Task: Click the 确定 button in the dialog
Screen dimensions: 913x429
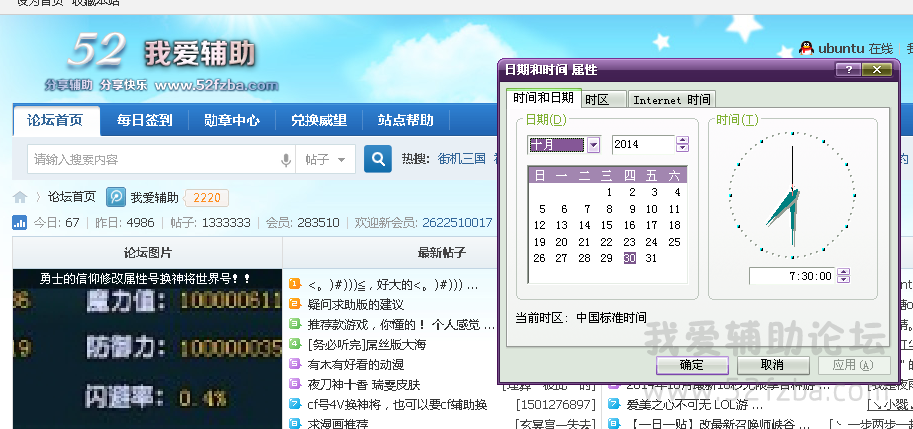Action: pos(692,366)
